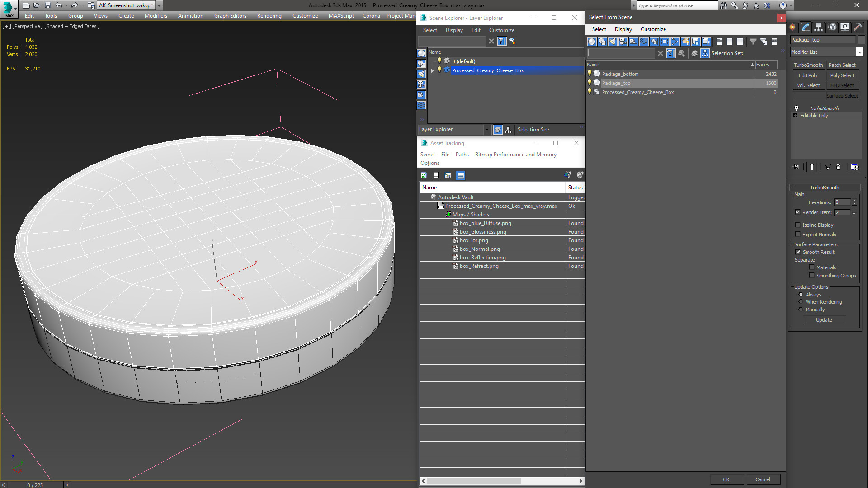This screenshot has height=488, width=868.
Task: Click Select Invert icon in Select From Scene
Action: [x=740, y=42]
